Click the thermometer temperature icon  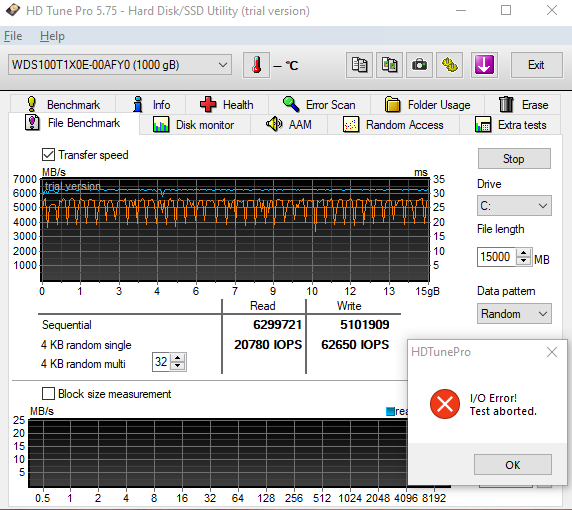(x=256, y=65)
